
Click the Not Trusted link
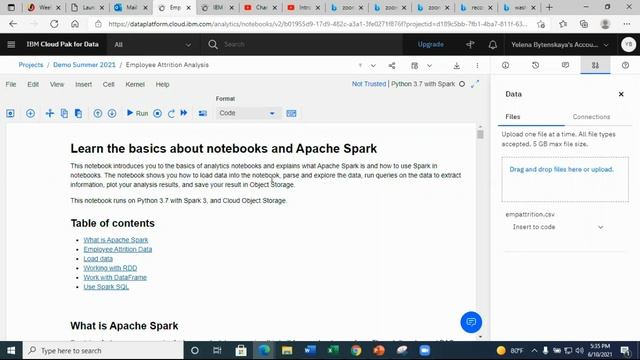(369, 84)
